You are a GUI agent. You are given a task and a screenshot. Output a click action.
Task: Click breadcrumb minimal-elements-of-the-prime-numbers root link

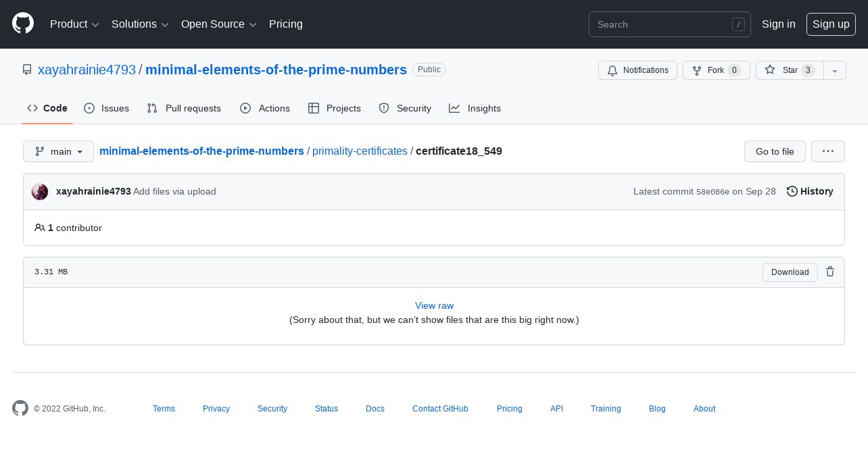pyautogui.click(x=201, y=151)
